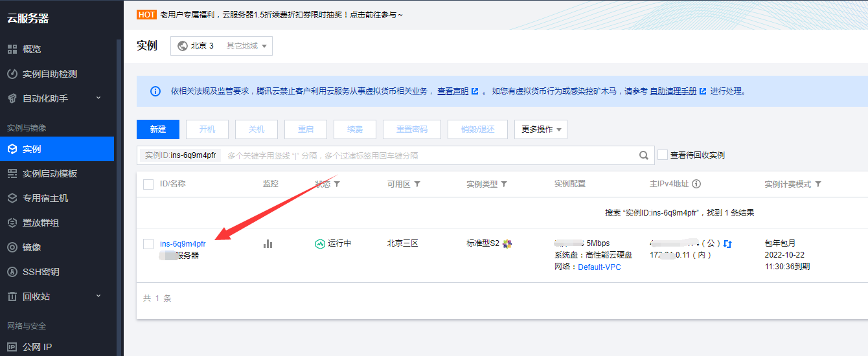Expand the 回收站 sidebar chevron
868x356 pixels.
click(x=98, y=296)
